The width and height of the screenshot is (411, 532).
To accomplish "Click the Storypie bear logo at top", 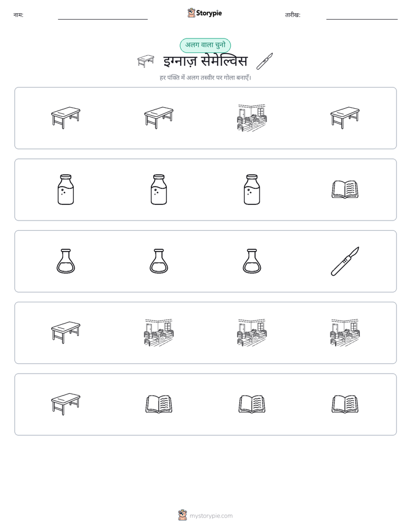I will click(191, 13).
